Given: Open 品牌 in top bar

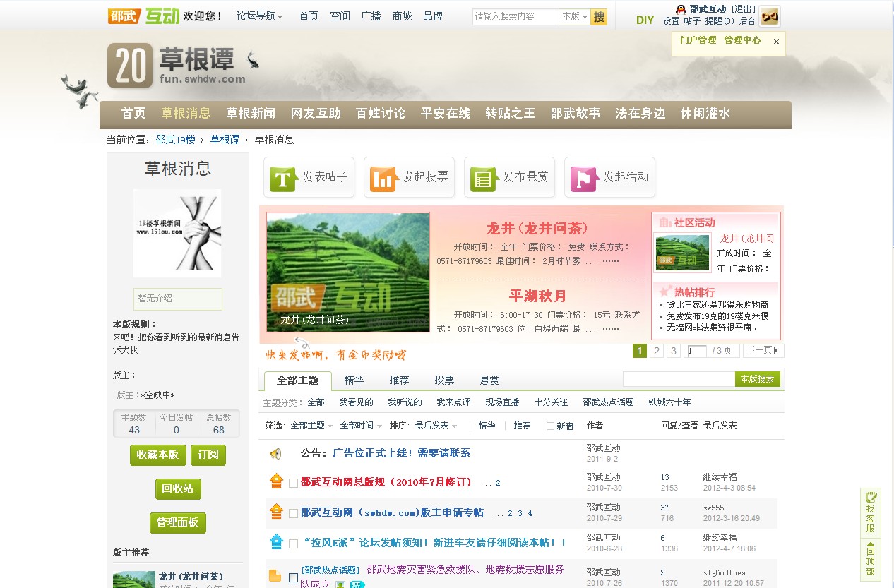Looking at the screenshot, I should tap(433, 16).
